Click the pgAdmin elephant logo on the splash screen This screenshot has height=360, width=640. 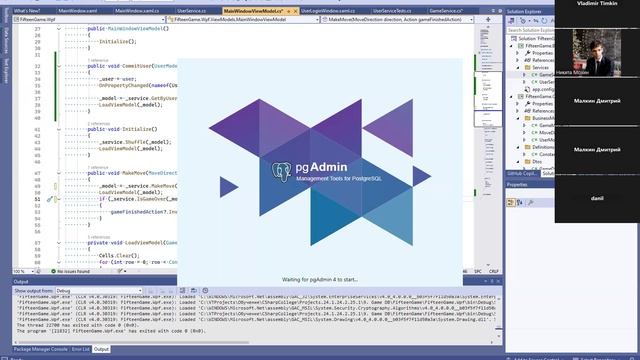[x=282, y=171]
